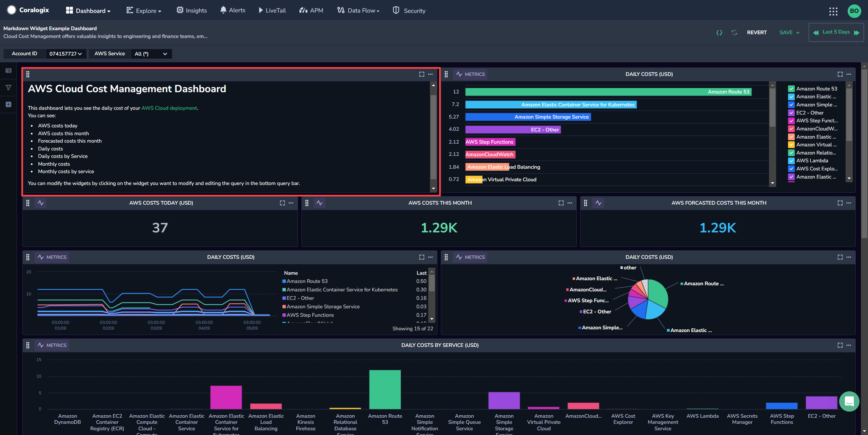Image resolution: width=868 pixels, height=435 pixels.
Task: Grab the markdown widget drag handle
Action: point(28,74)
